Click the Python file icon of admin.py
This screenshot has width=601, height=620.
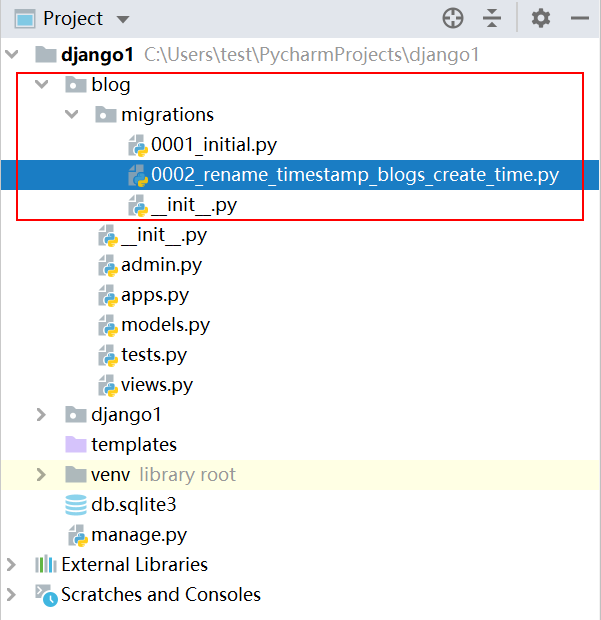(x=108, y=266)
